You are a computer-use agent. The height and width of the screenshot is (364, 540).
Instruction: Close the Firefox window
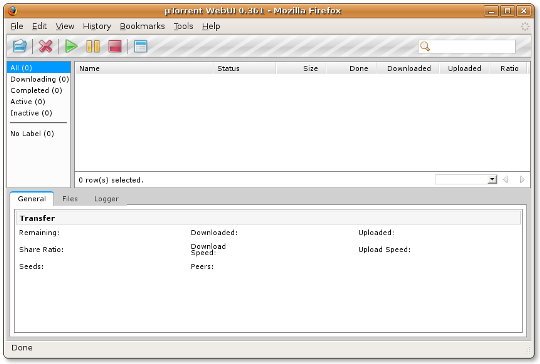523,11
